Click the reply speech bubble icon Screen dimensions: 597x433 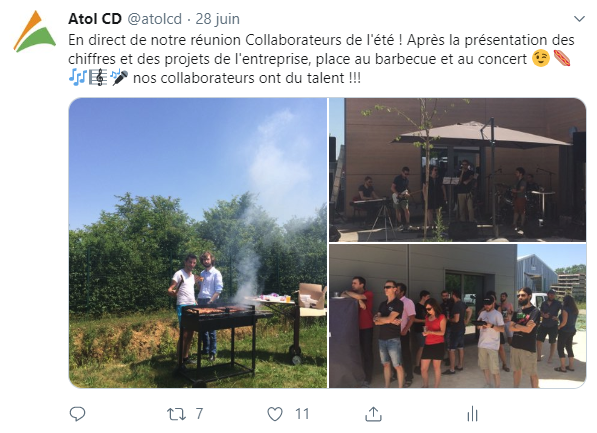coord(77,414)
